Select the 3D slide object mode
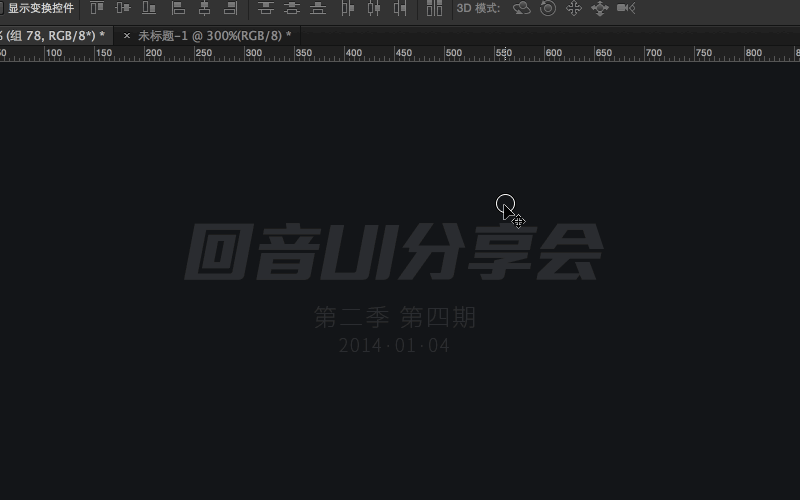Image resolution: width=800 pixels, height=500 pixels. [599, 8]
